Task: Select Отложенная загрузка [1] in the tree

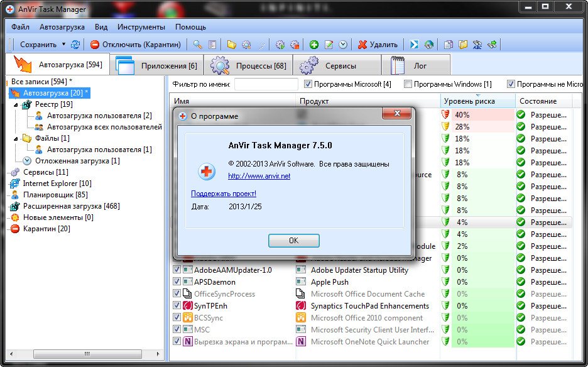Action: click(77, 161)
